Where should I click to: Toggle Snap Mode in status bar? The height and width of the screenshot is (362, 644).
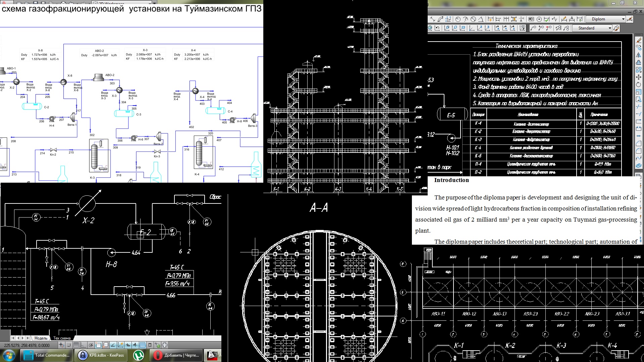point(69,345)
